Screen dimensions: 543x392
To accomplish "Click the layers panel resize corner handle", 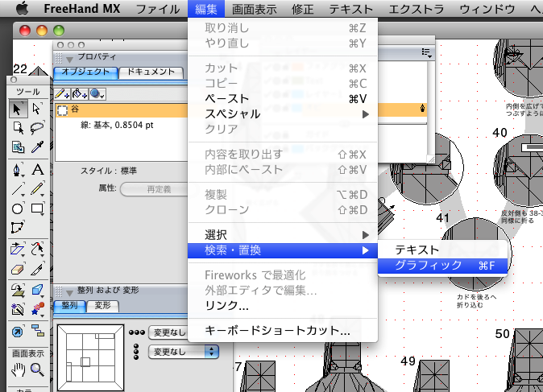I will pyautogui.click(x=430, y=159).
